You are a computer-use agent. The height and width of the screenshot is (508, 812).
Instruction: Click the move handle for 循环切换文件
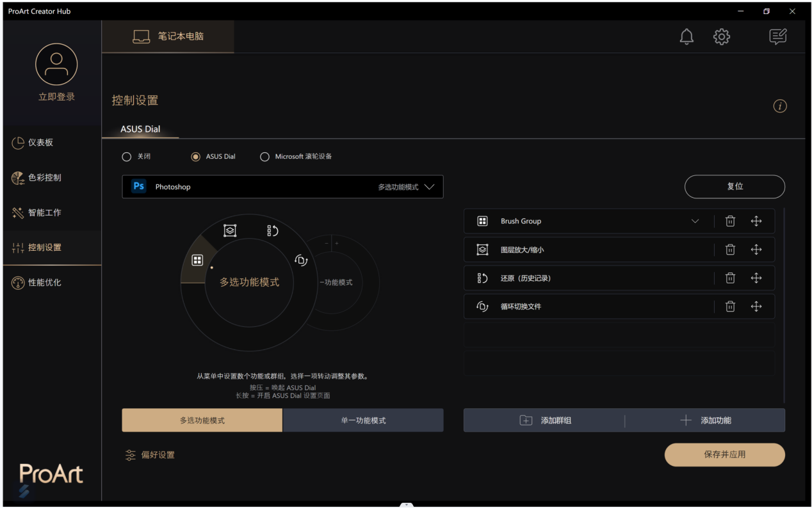click(756, 306)
